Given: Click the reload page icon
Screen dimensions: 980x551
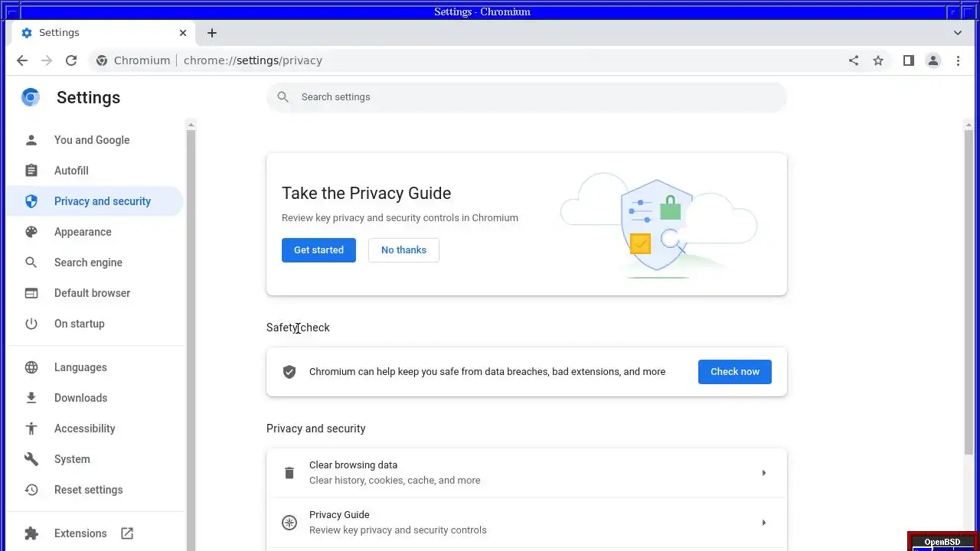Looking at the screenshot, I should tap(71, 60).
